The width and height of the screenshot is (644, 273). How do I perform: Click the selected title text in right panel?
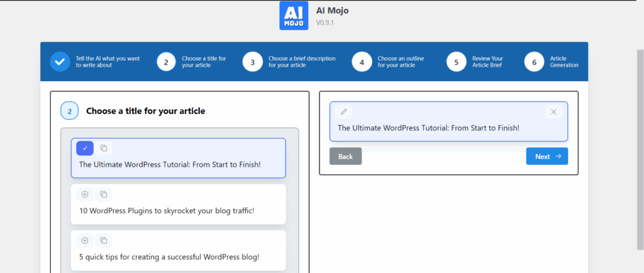coord(428,128)
